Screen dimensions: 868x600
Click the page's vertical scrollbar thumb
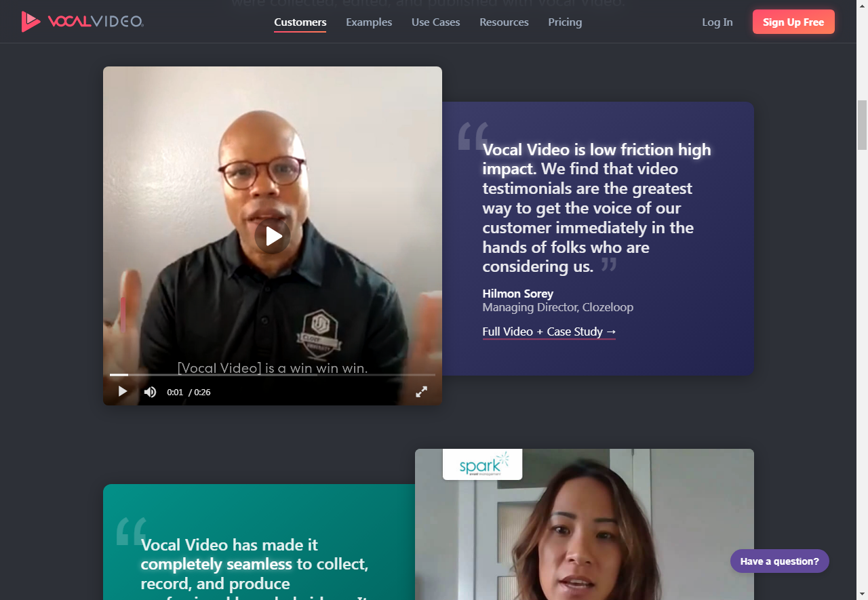(x=862, y=125)
